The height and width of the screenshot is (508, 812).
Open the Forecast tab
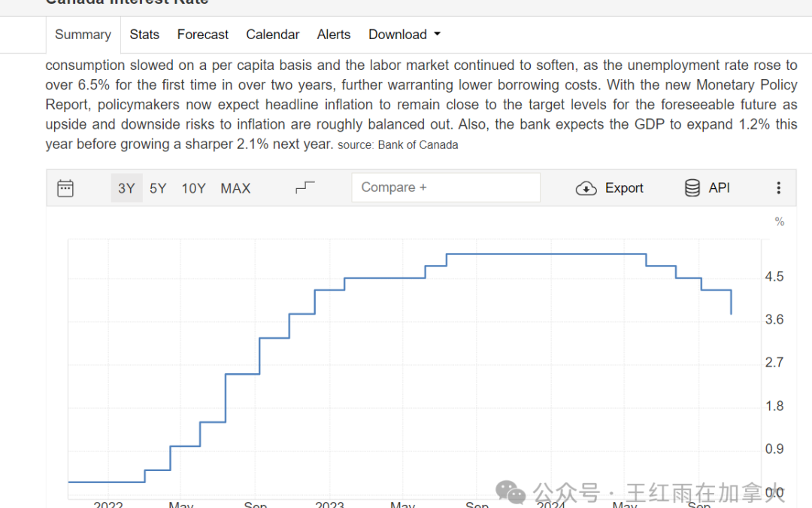[x=202, y=35]
